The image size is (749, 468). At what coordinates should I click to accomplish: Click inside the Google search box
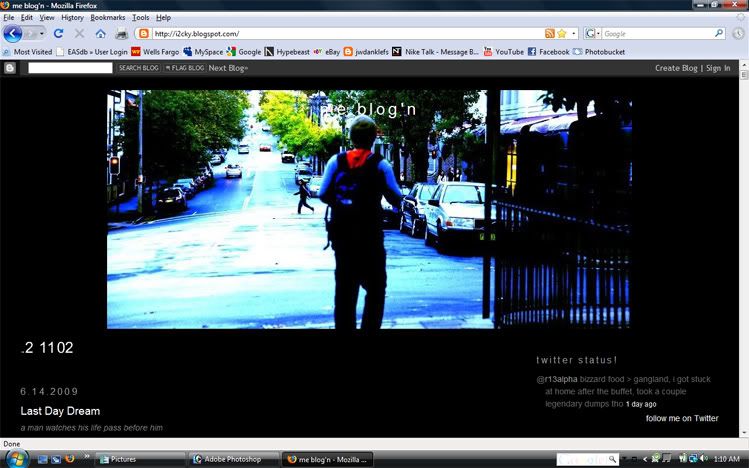pos(658,33)
